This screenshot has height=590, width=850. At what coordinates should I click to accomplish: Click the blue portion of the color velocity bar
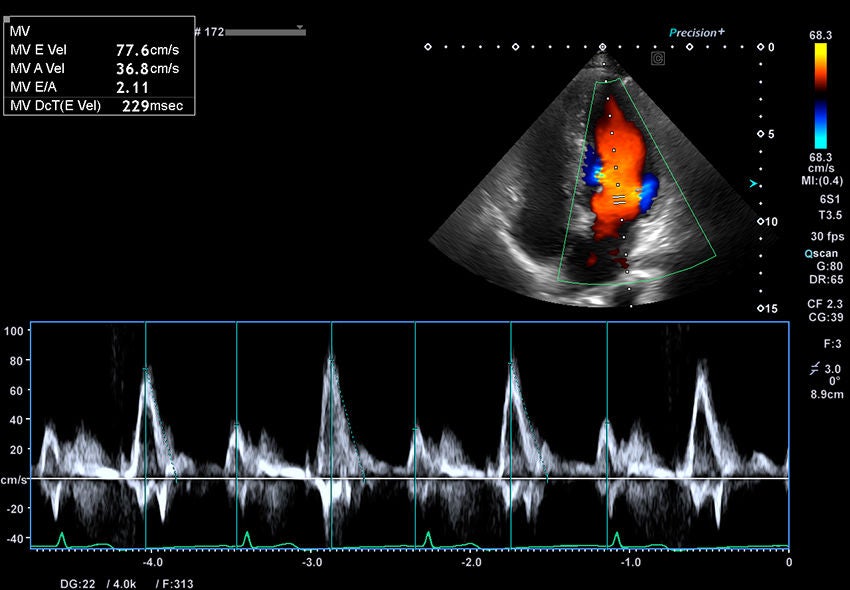coord(821,124)
